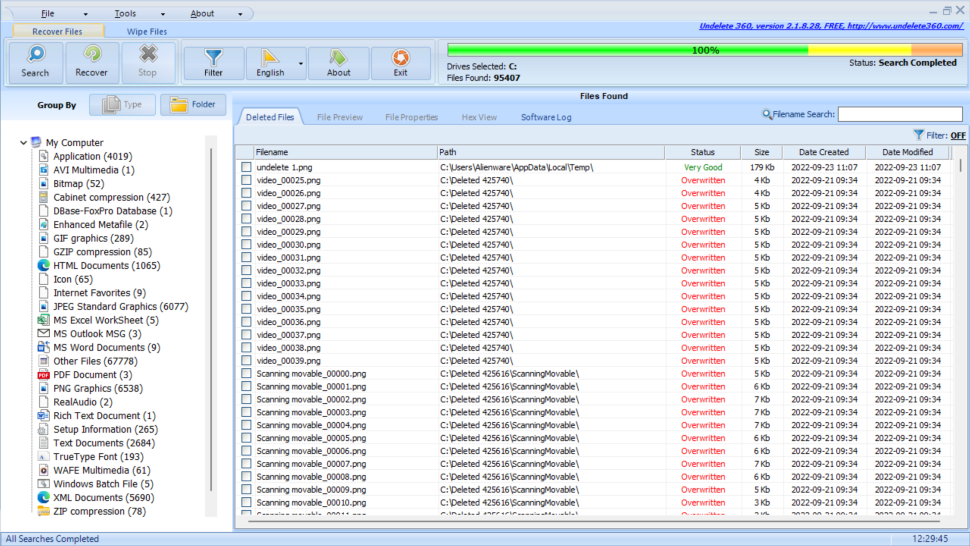970x546 pixels.
Task: Click the Filename Search input field
Action: pos(899,114)
